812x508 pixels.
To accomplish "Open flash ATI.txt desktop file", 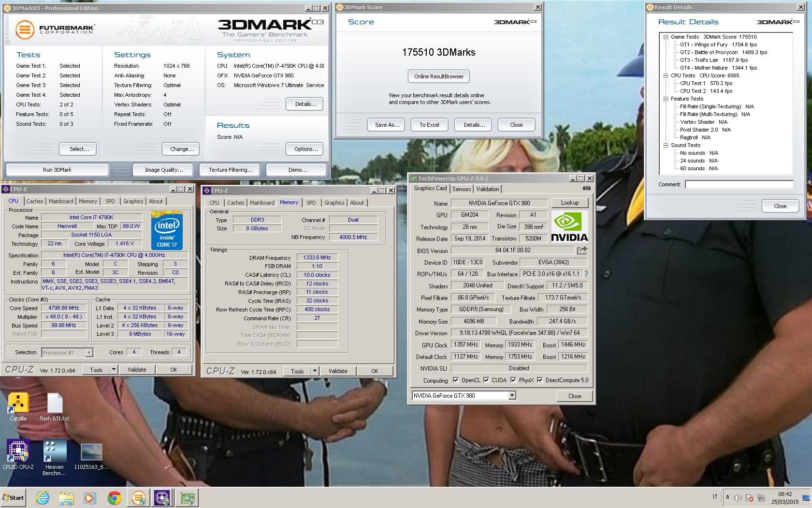I will [55, 407].
